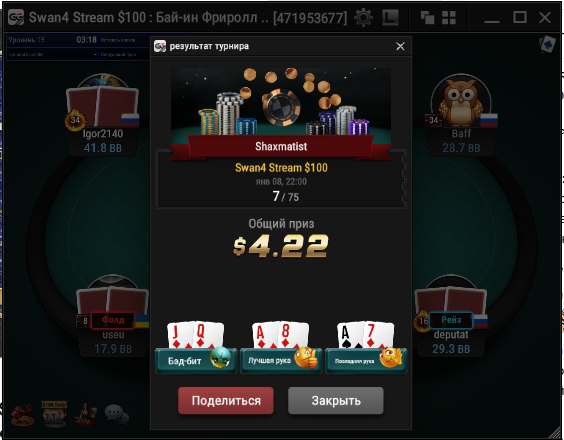
Task: Open the chat bubbles icon
Action: pyautogui.click(x=117, y=414)
